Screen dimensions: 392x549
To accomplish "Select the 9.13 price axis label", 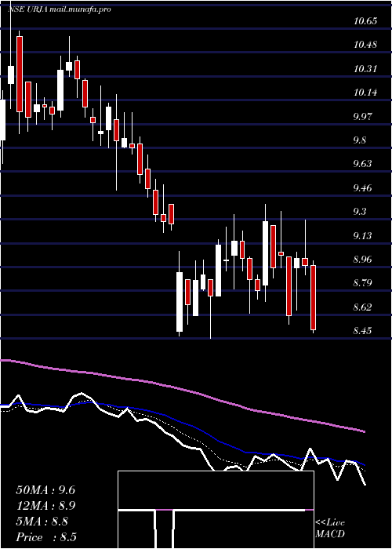I will [x=363, y=235].
